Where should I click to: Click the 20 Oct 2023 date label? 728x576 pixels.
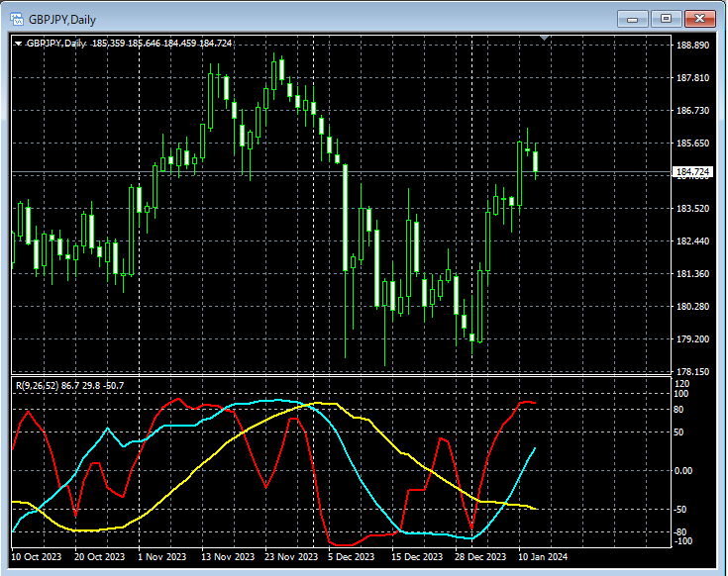pos(99,556)
